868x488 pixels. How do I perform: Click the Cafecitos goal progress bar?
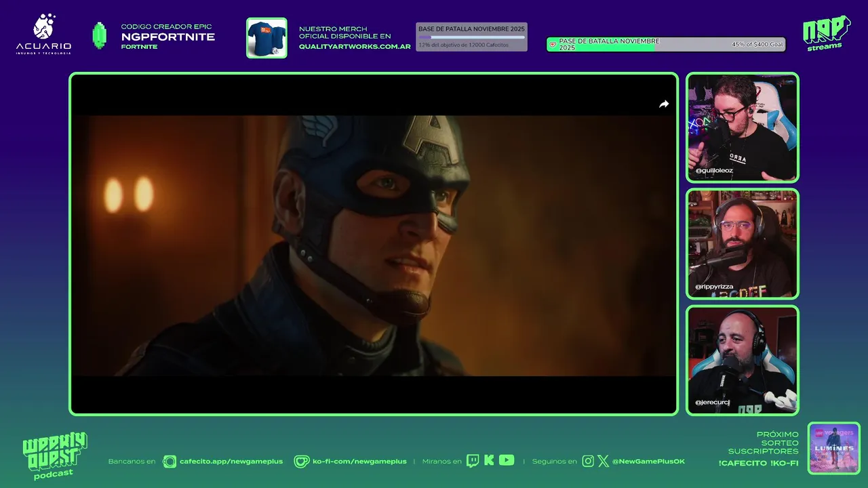pyautogui.click(x=471, y=37)
